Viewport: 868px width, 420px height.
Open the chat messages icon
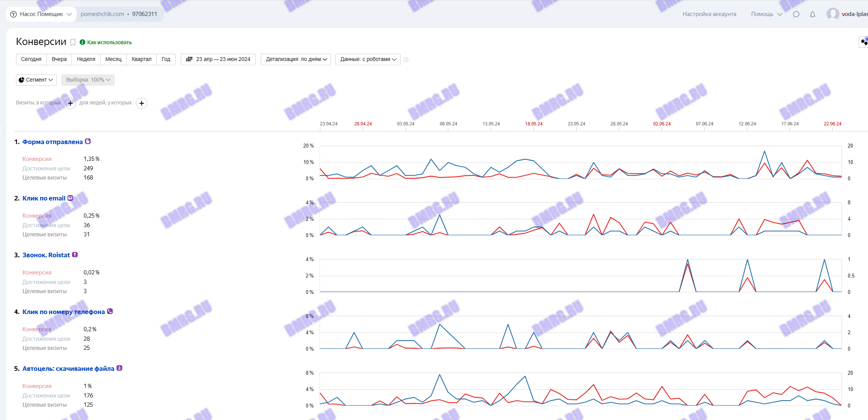796,14
